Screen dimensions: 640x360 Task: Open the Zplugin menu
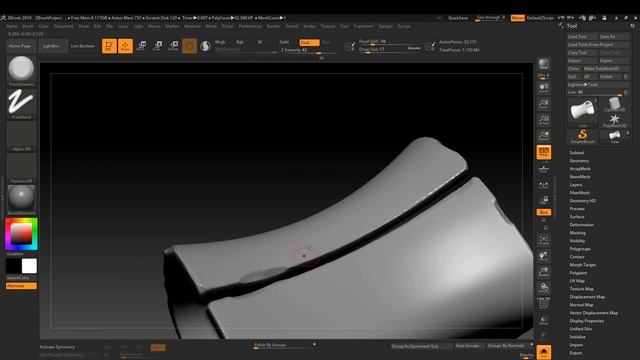(385, 26)
